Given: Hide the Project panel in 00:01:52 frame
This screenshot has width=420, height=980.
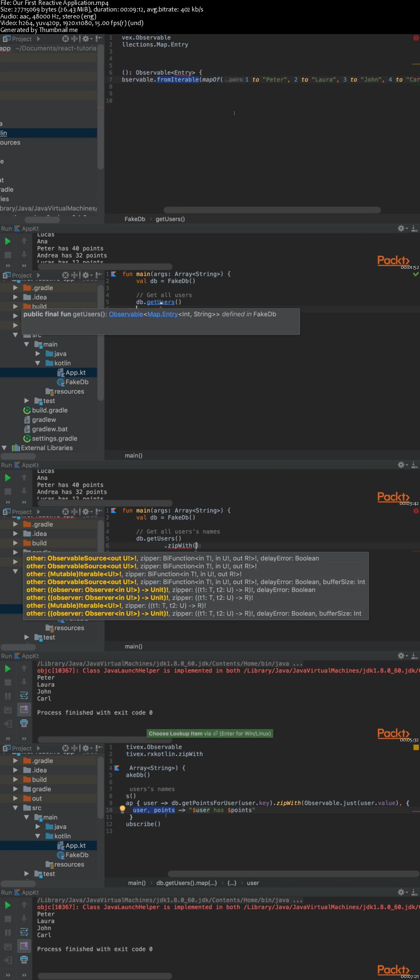Looking at the screenshot, I should click(x=99, y=39).
